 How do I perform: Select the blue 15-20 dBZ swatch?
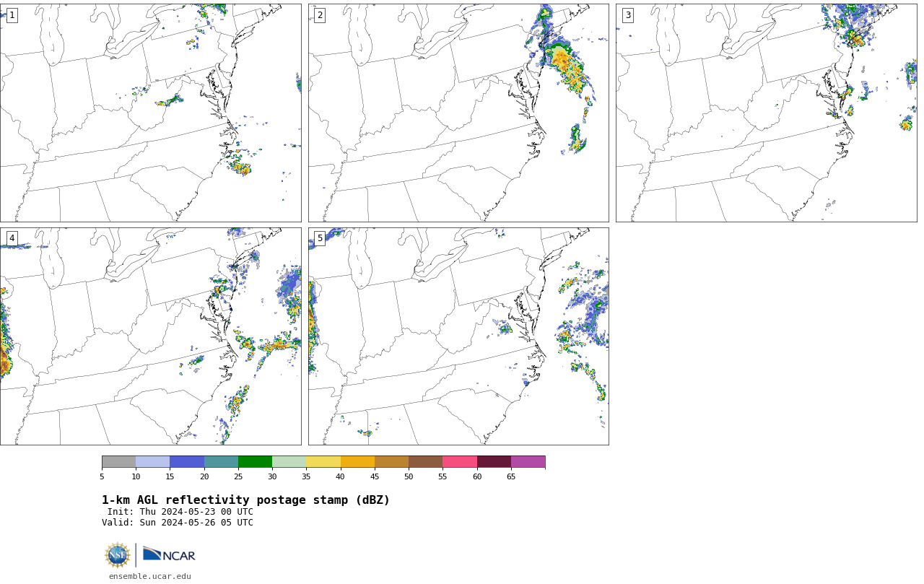(x=187, y=462)
